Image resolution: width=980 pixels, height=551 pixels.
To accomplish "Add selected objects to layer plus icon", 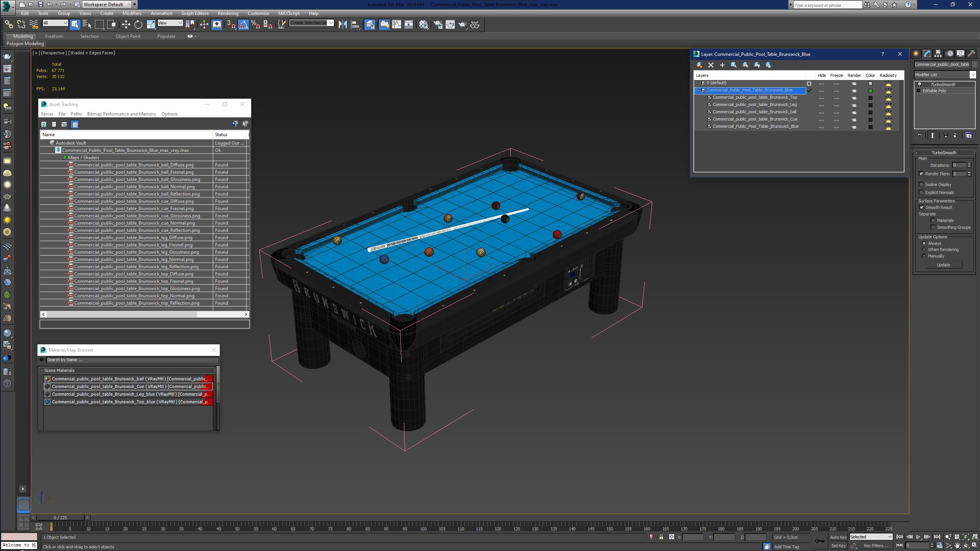I will 722,65.
